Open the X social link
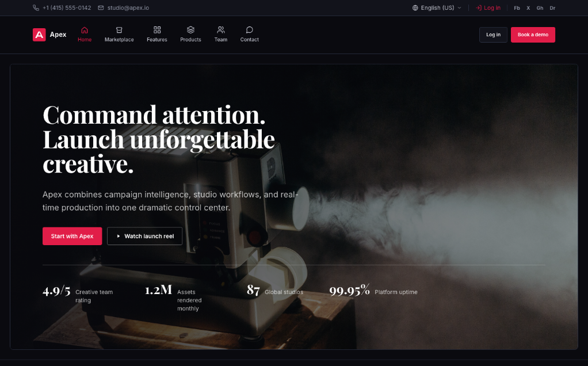The image size is (588, 366). click(x=528, y=8)
